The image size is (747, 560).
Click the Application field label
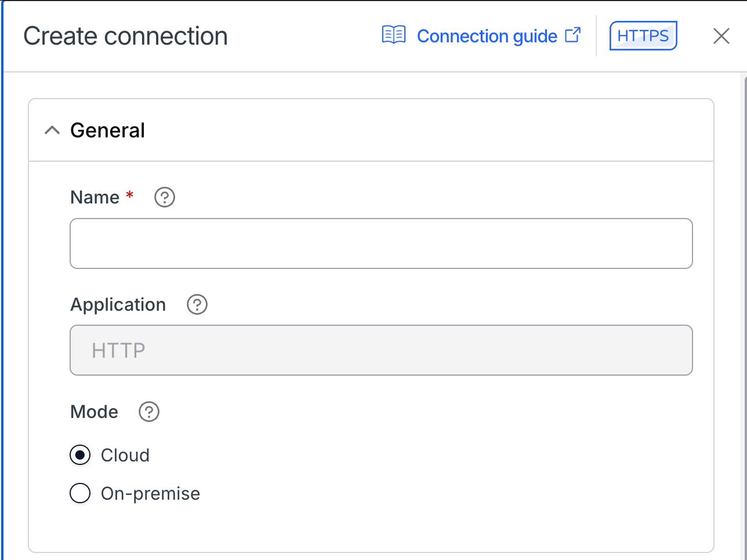pos(118,304)
